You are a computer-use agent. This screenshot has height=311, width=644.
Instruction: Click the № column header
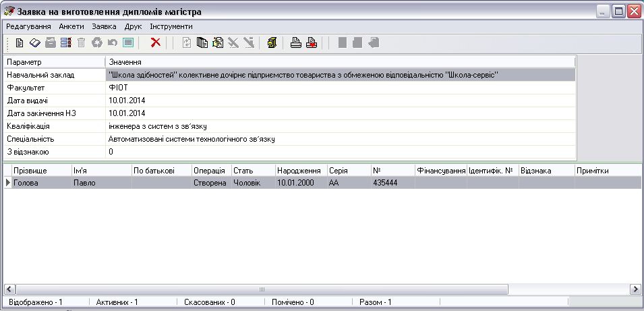393,171
